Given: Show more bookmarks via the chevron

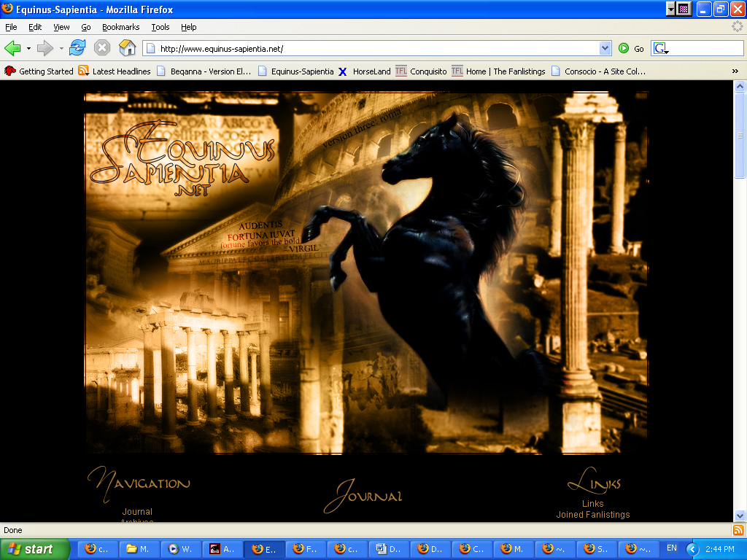Looking at the screenshot, I should pos(735,71).
